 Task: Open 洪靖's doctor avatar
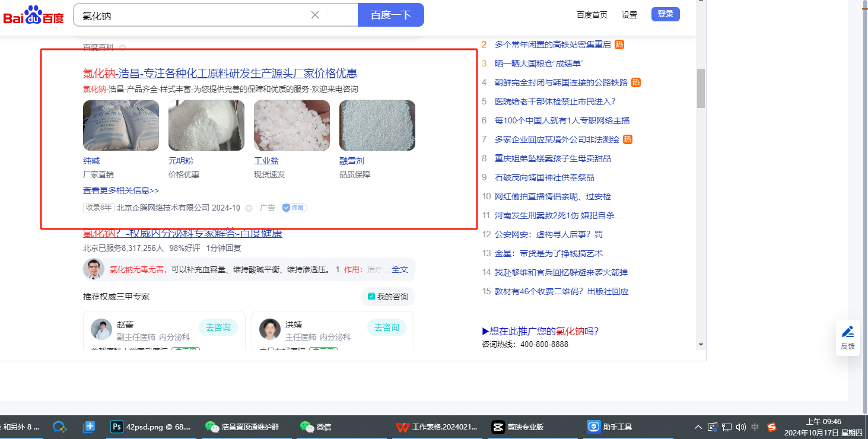tap(270, 329)
